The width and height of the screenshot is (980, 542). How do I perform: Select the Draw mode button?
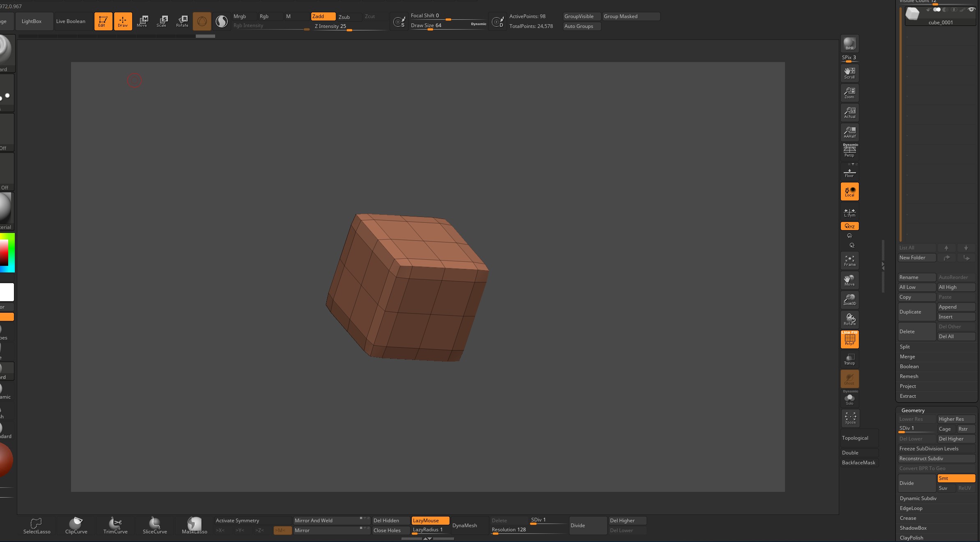123,21
